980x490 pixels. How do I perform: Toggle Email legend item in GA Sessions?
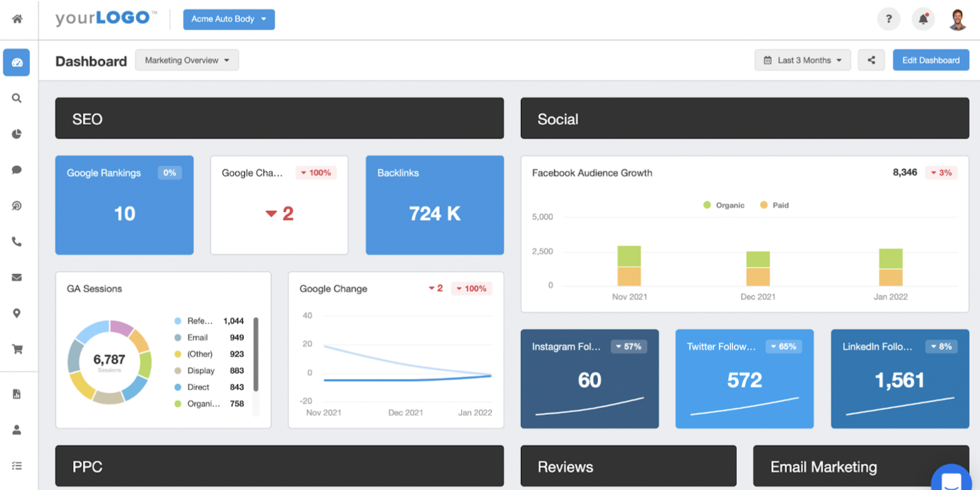[x=209, y=337]
